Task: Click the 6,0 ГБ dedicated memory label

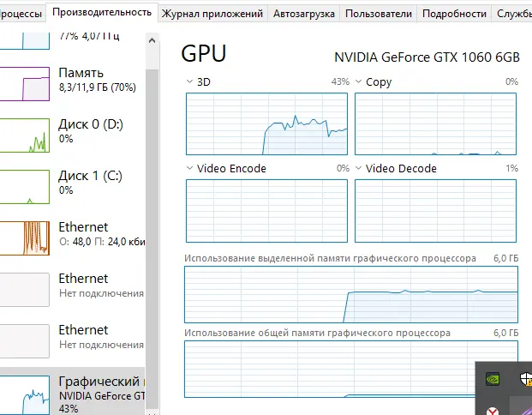Action: pos(506,258)
